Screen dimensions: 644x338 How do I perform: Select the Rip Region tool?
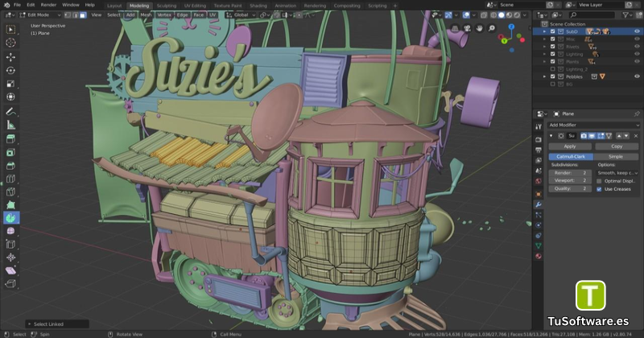pyautogui.click(x=10, y=284)
